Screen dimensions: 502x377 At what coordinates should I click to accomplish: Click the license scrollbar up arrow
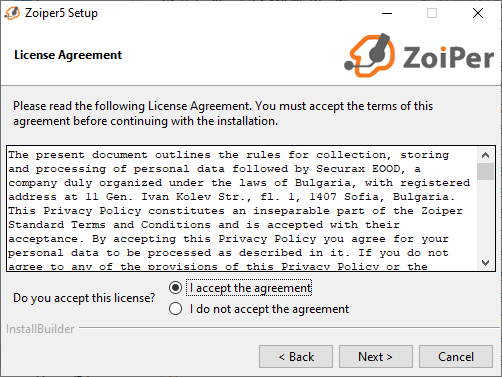pos(485,155)
